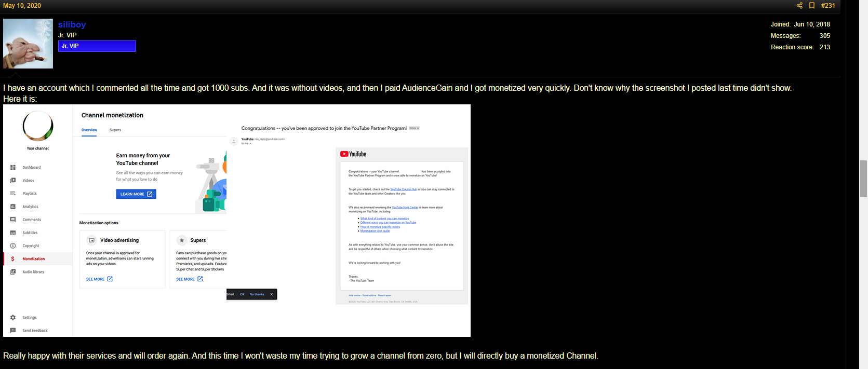Image resolution: width=868 pixels, height=369 pixels.
Task: Click the 'Earn money from your YouTube channel' heading
Action: [143, 159]
